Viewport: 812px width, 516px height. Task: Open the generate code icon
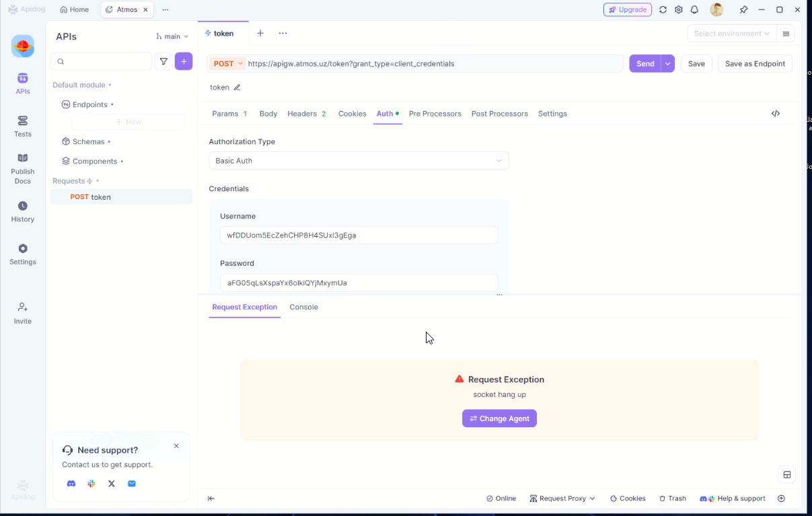776,114
